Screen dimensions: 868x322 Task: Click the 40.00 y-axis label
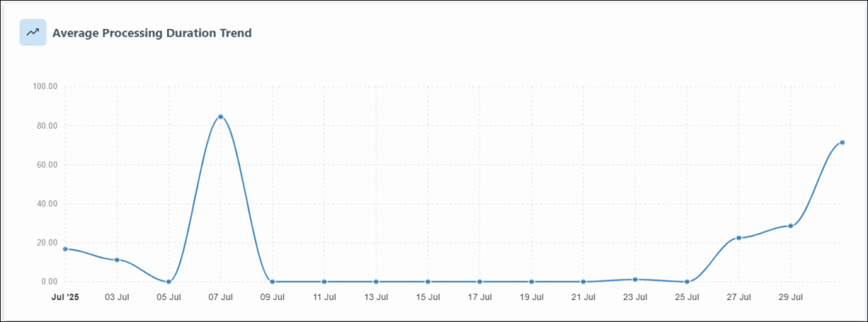click(47, 203)
